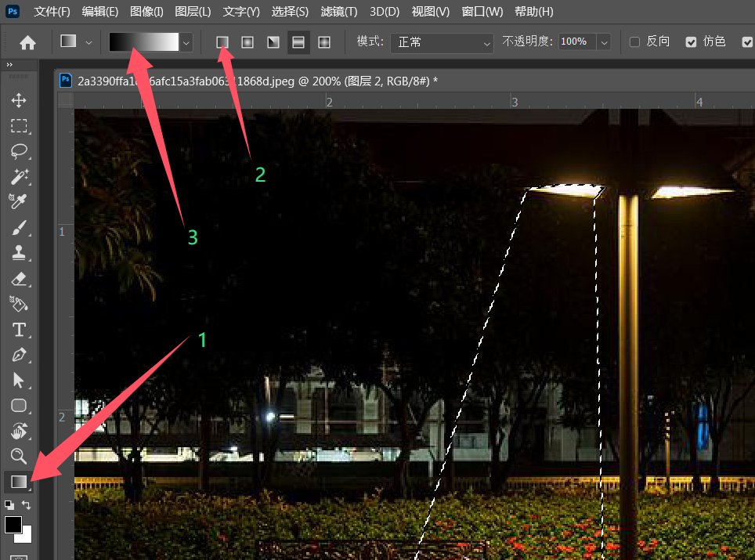Viewport: 755px width, 560px height.
Task: Click the 100% opacity value field
Action: [x=577, y=42]
